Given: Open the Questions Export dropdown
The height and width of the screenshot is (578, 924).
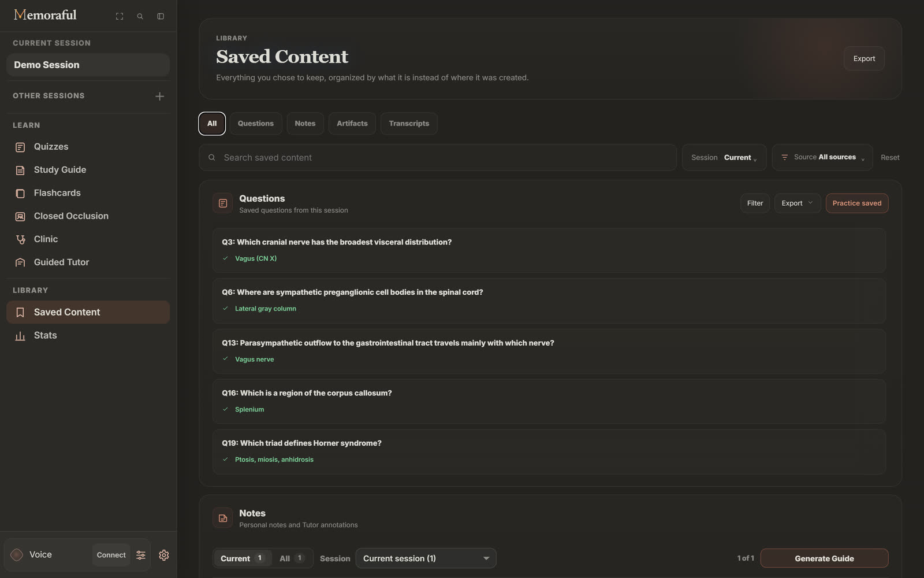Looking at the screenshot, I should click(x=798, y=203).
